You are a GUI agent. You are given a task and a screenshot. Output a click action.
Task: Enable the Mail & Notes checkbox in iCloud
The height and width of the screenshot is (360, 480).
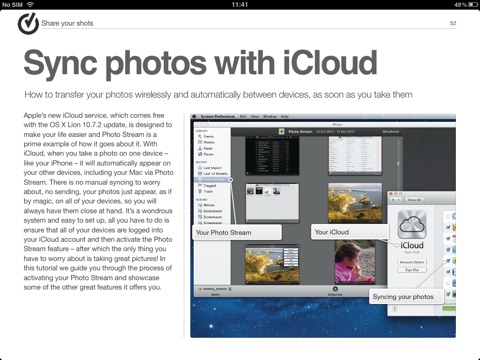448,216
